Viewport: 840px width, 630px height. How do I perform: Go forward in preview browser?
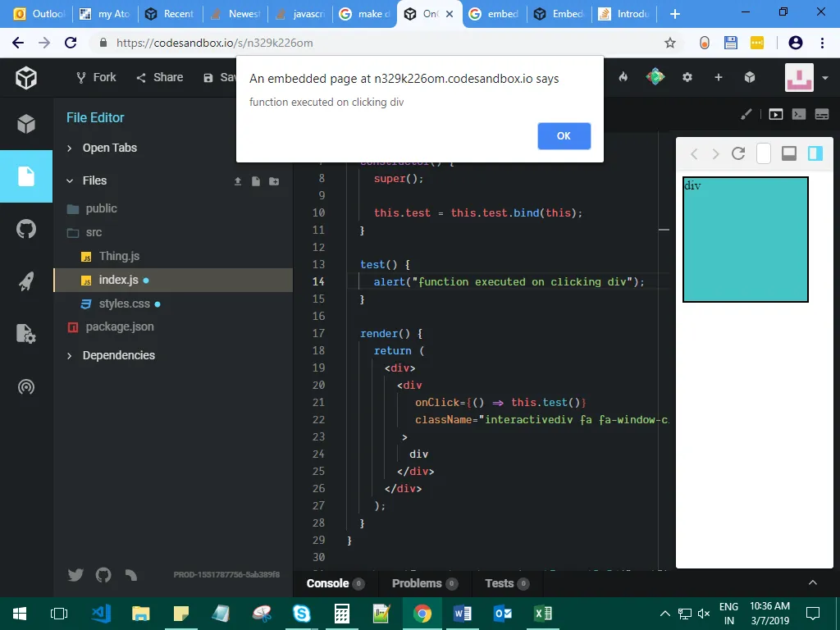(x=715, y=154)
